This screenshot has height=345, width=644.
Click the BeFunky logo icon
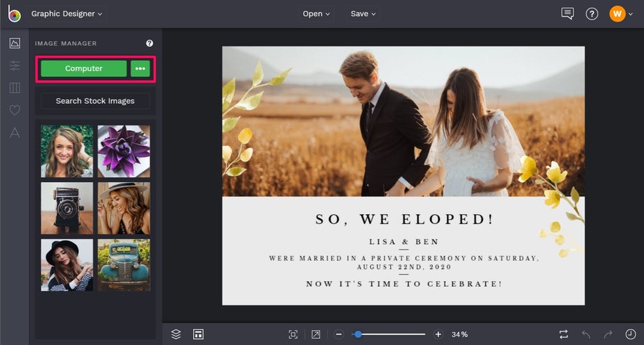coord(14,14)
